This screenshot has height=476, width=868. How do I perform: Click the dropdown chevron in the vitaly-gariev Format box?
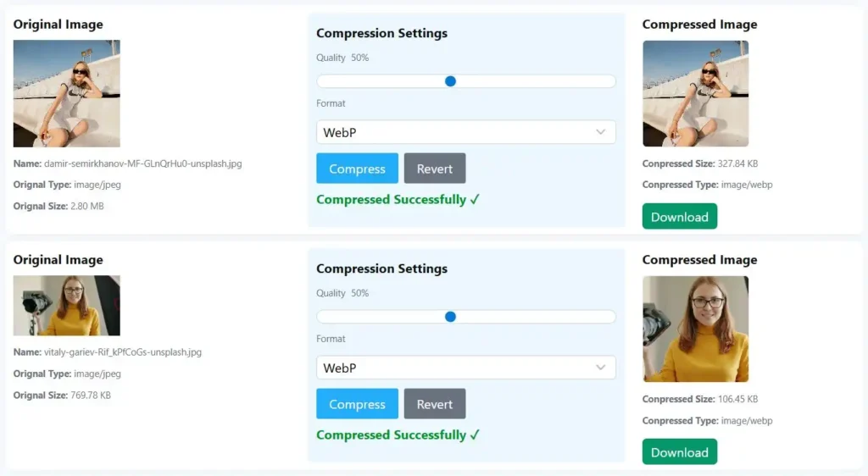point(600,368)
